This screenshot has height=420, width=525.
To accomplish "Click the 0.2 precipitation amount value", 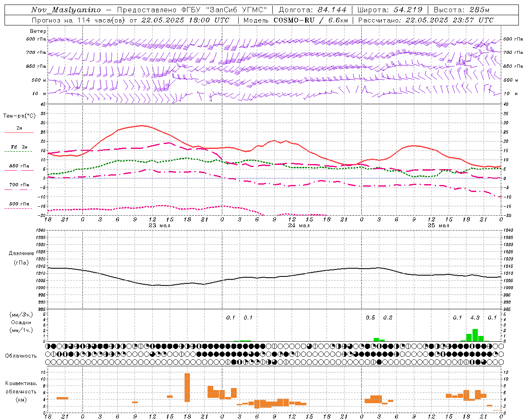I will point(388,318).
